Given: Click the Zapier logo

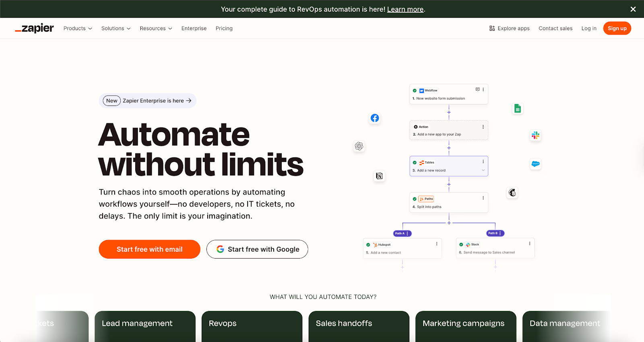Looking at the screenshot, I should click(x=34, y=28).
